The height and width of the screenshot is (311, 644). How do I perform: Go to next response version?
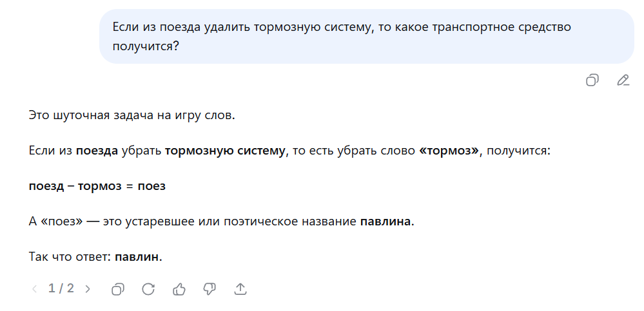coord(88,289)
